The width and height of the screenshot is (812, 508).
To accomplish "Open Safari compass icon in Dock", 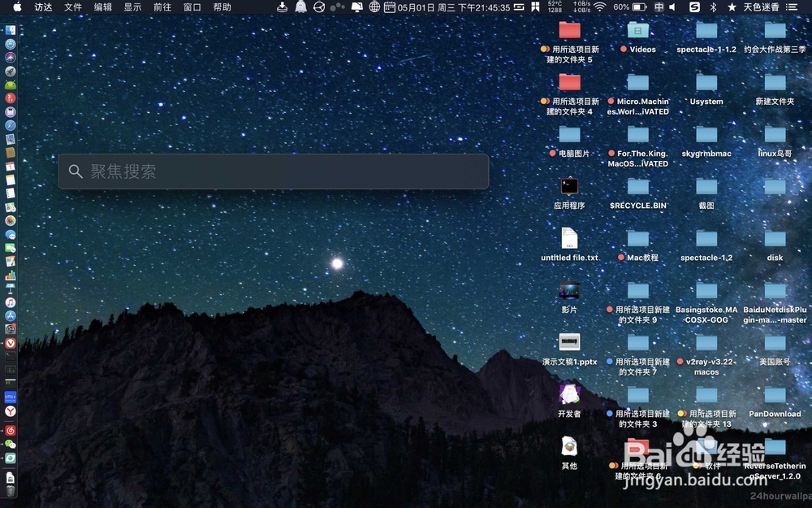I will tap(11, 125).
